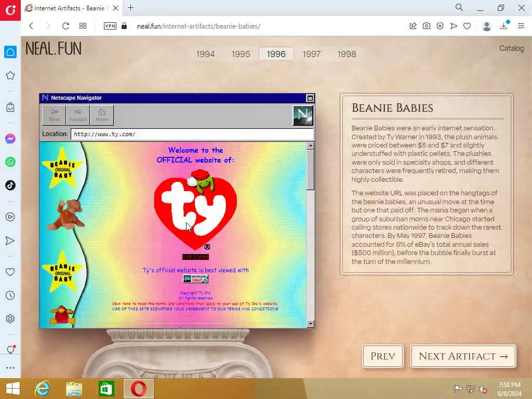Add page to bookmarks heart
This screenshot has width=532, height=399.
point(467,26)
